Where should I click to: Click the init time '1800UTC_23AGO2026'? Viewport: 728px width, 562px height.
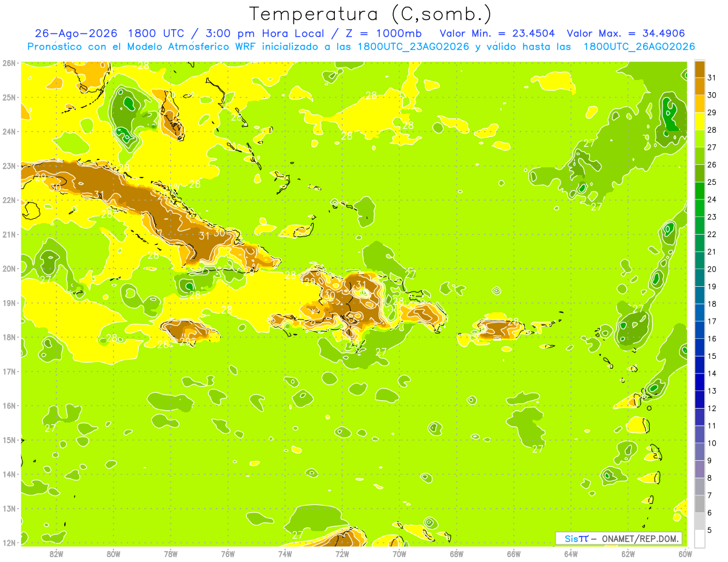pyautogui.click(x=413, y=47)
